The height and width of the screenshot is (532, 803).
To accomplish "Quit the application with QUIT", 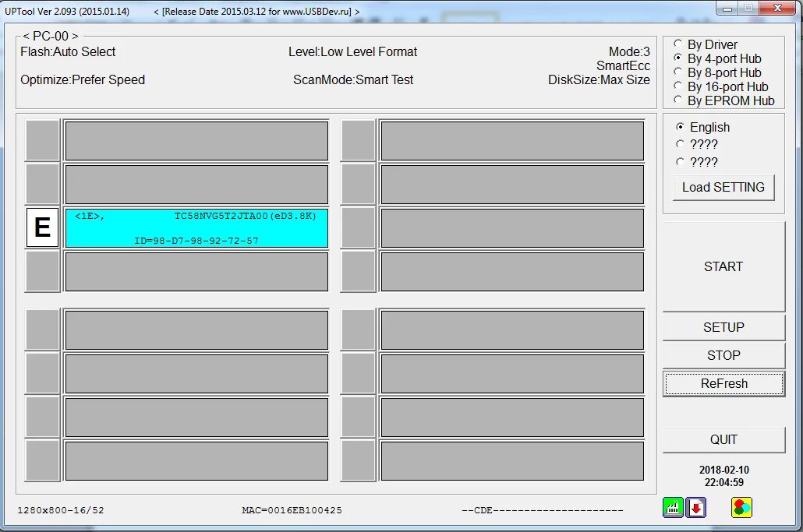I will click(723, 439).
